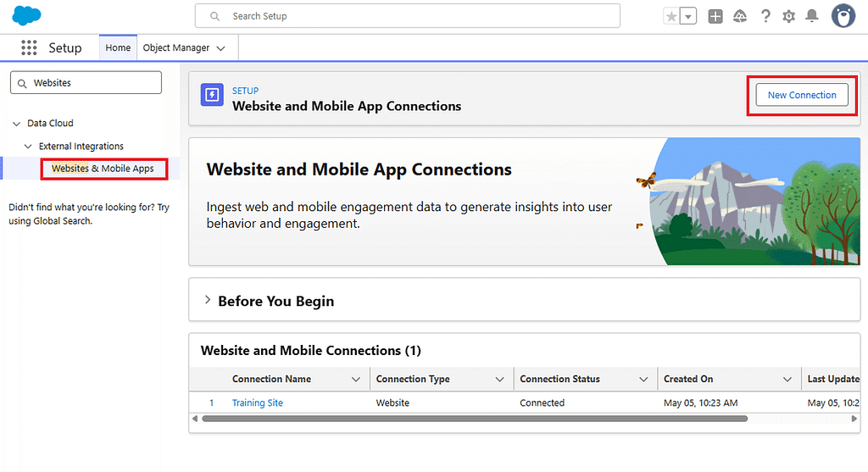Collapse the External Integrations node
The width and height of the screenshot is (868, 472).
pos(28,147)
